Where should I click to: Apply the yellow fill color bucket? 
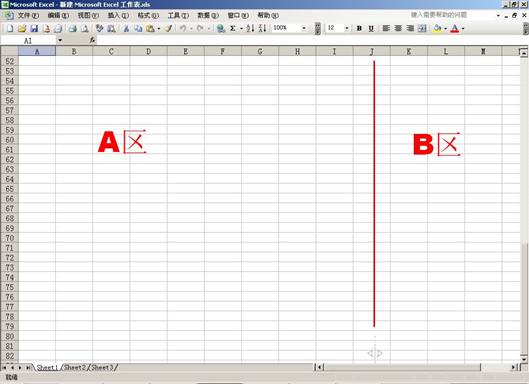[x=437, y=28]
